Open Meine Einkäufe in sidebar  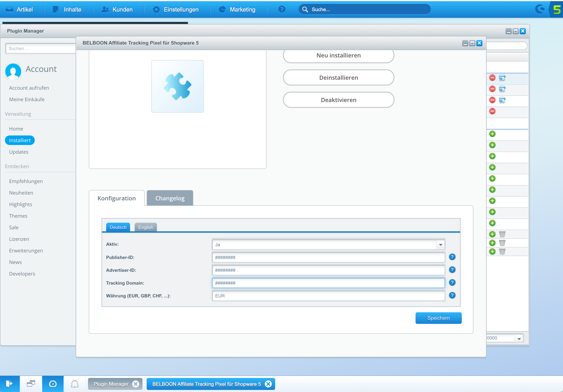27,99
